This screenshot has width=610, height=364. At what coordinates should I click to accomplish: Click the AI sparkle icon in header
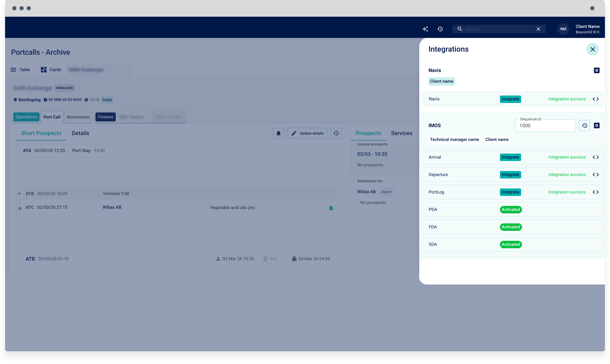tap(425, 29)
